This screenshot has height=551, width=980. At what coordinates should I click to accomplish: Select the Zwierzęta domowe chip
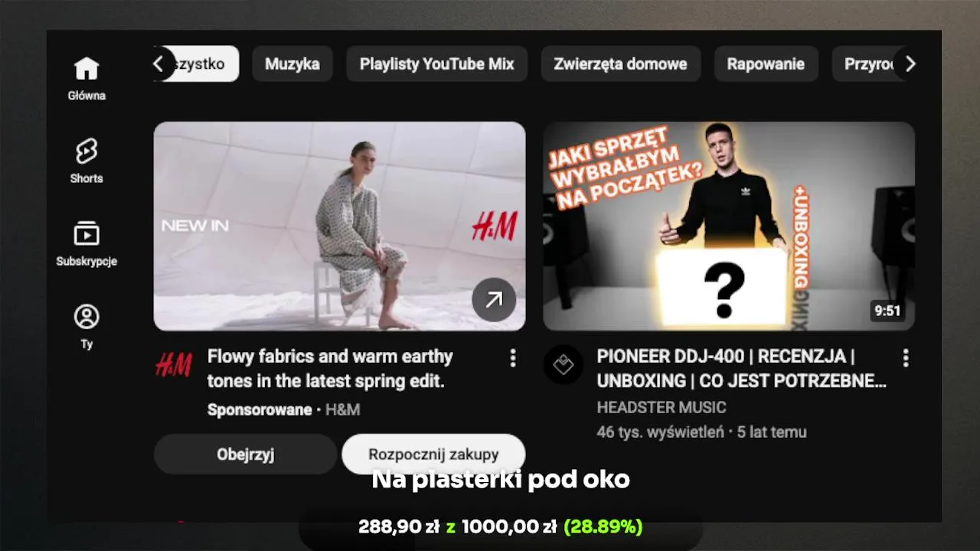[x=620, y=64]
